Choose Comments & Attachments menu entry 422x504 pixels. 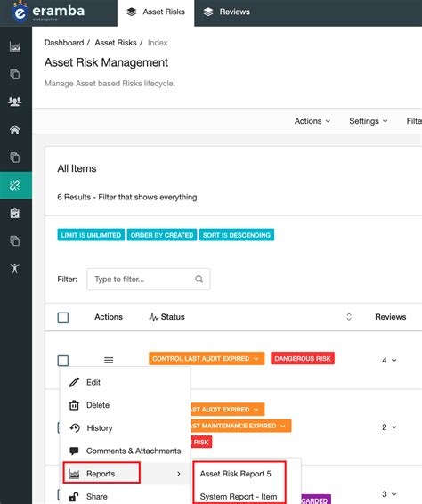126,451
